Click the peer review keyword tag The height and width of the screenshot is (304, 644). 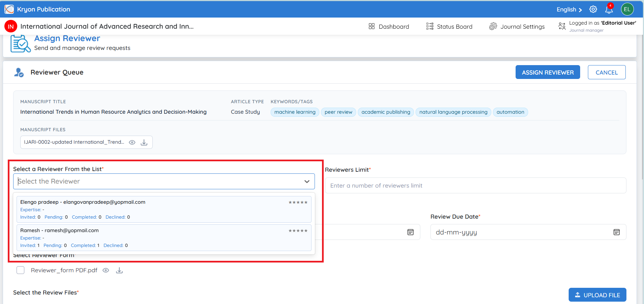pyautogui.click(x=338, y=112)
